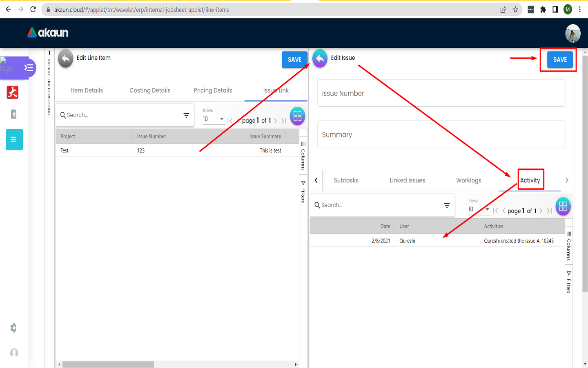Select the teal list sidebar icon

pyautogui.click(x=14, y=139)
